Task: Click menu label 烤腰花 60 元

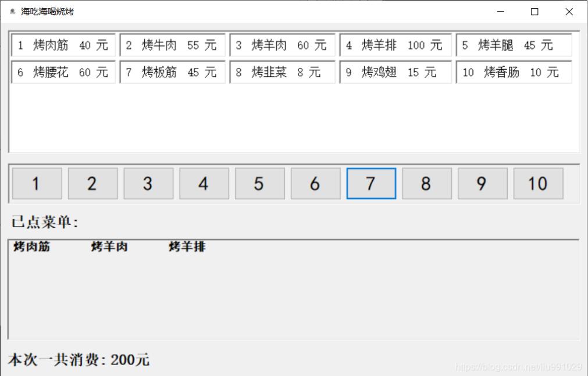Action: click(63, 72)
